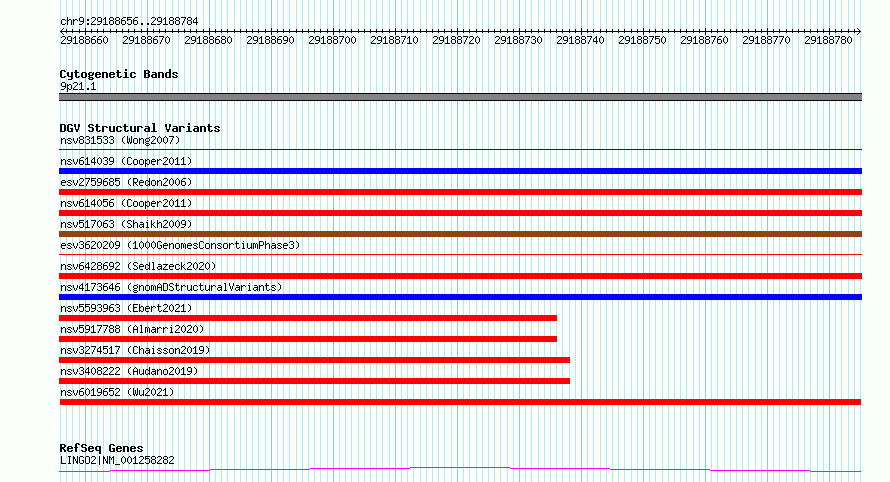Click the 29188780 ruler coordinate
890x482 pixels.
click(x=828, y=40)
